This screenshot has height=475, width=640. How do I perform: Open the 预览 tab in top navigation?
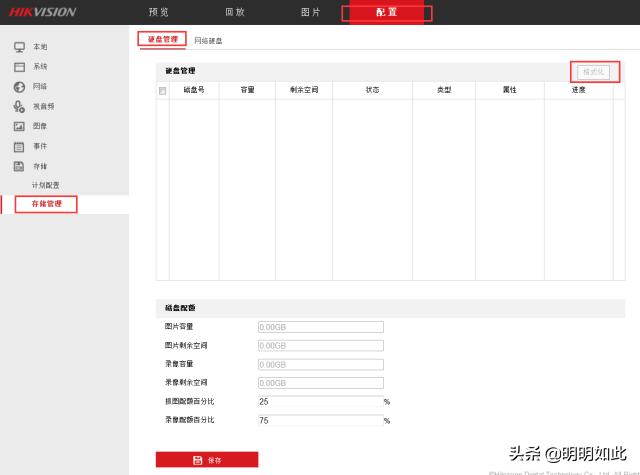pyautogui.click(x=158, y=12)
